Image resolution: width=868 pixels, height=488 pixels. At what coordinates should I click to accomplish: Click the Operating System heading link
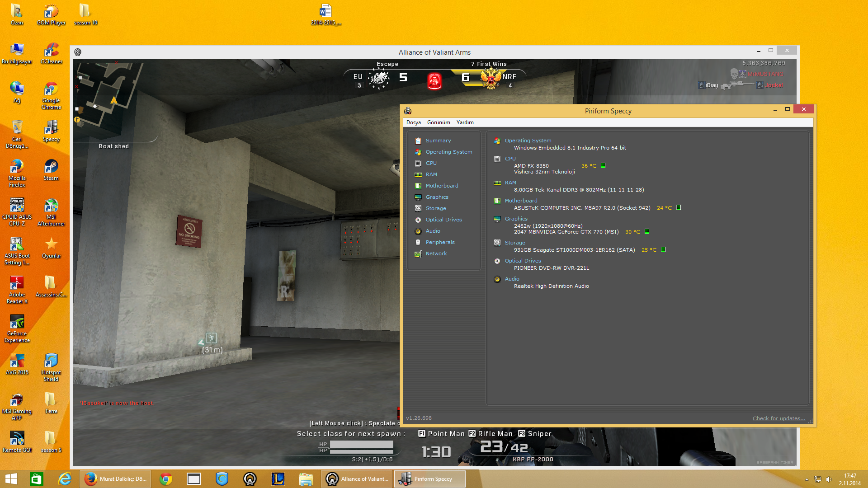528,141
